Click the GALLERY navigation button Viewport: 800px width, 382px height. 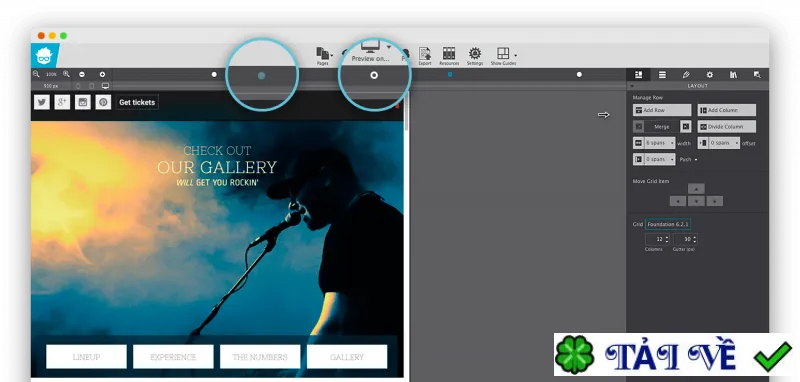click(x=347, y=357)
